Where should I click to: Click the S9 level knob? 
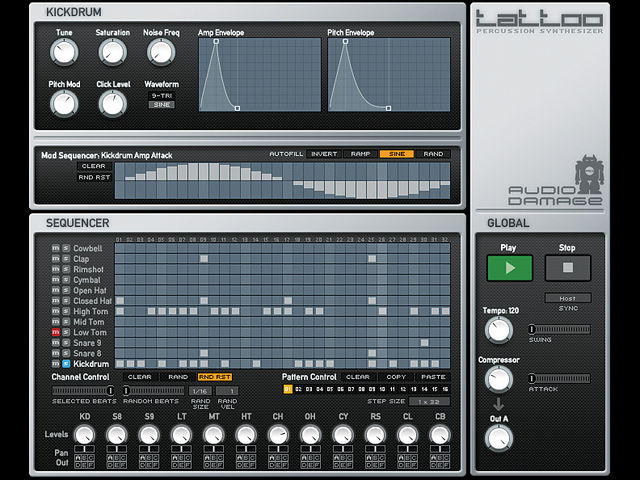(149, 435)
